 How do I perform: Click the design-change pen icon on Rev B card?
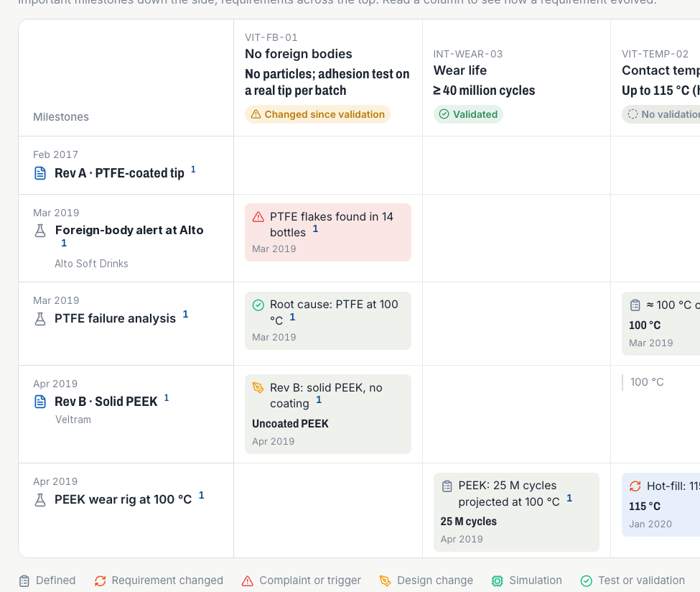pos(258,387)
